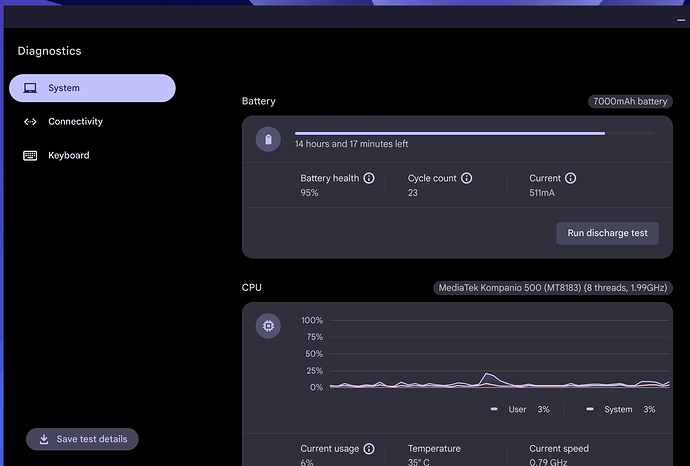This screenshot has height=466, width=690.
Task: Select the System sidebar item
Action: tap(92, 88)
